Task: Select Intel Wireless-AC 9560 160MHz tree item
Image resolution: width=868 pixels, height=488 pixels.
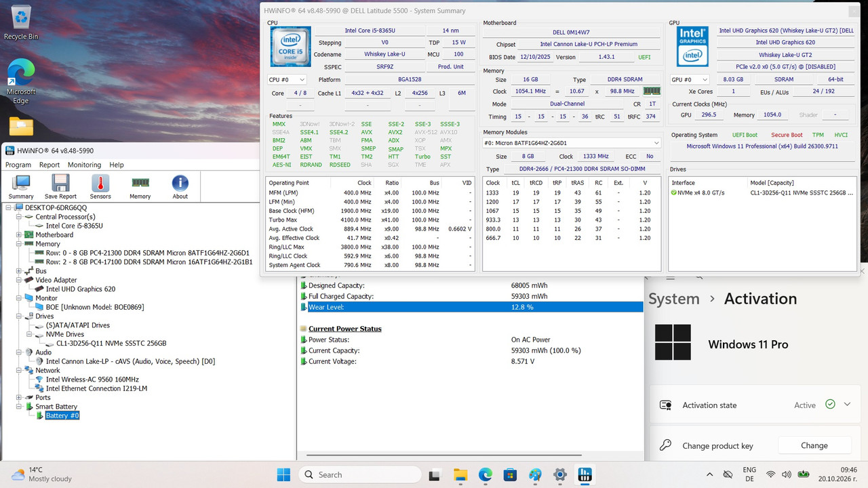Action: pos(92,380)
